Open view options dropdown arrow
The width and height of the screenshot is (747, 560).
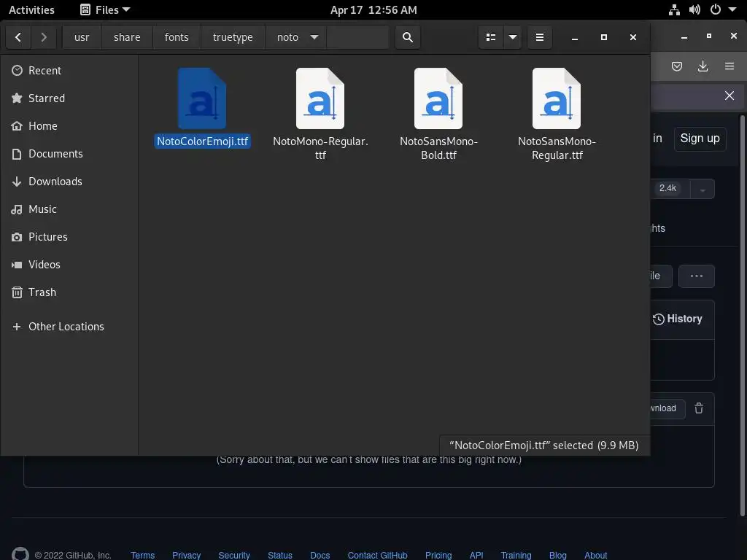tap(513, 37)
